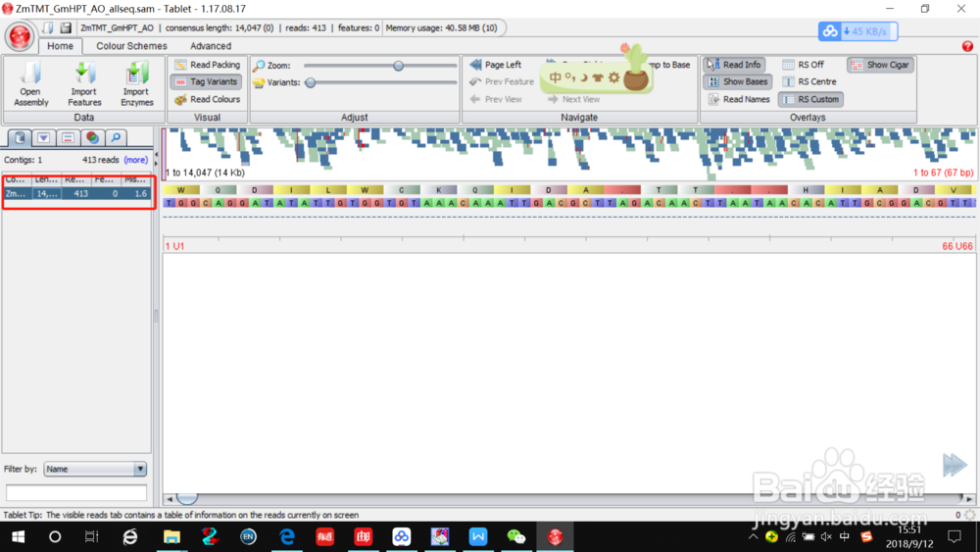This screenshot has width=980, height=552.
Task: Toggle the Show Cigar overlay
Action: click(x=881, y=65)
